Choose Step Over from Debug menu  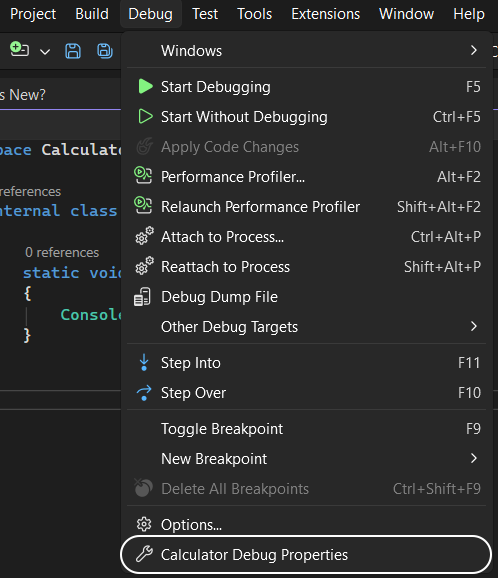306,393
